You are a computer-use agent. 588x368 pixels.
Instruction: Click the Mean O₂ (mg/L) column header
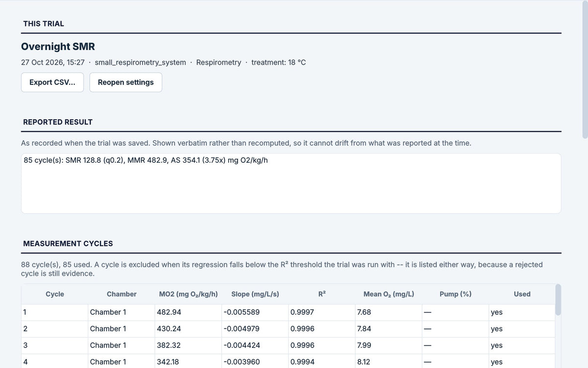[x=389, y=294]
